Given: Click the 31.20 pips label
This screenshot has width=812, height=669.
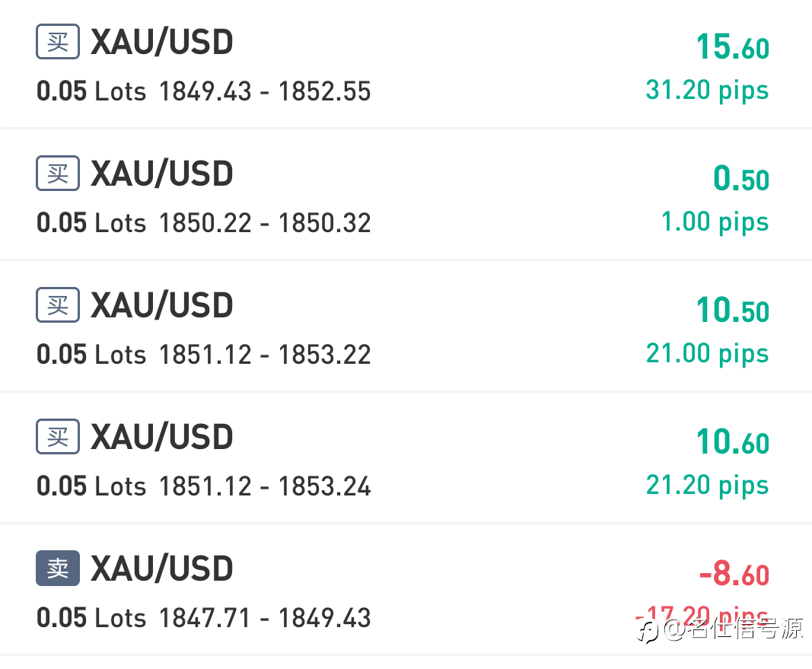Looking at the screenshot, I should (x=707, y=91).
